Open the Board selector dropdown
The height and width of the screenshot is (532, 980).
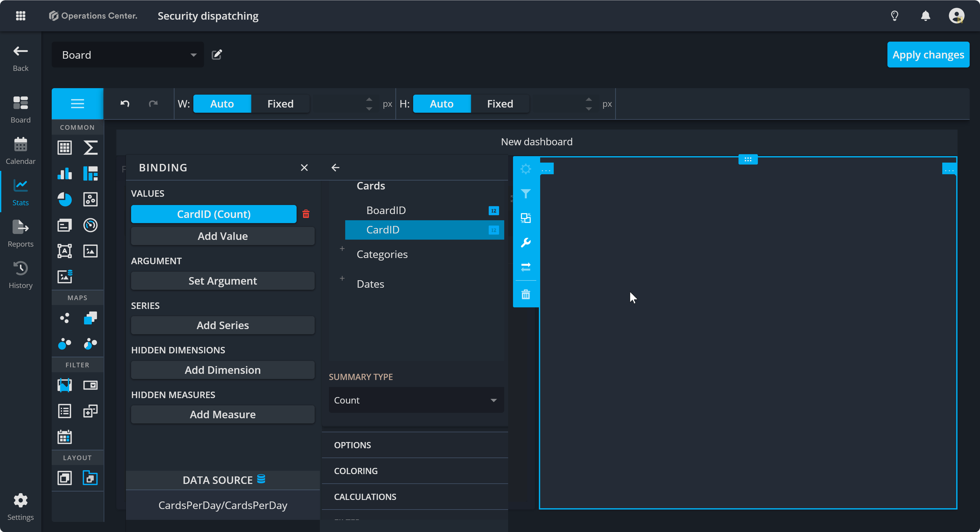coord(128,55)
